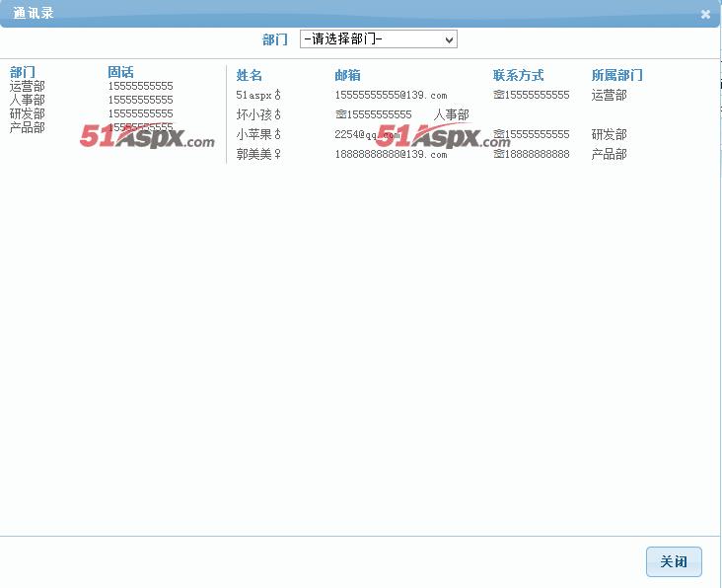Click 人事部 in the 坏小孩 row
Image resolution: width=722 pixels, height=588 pixels.
coord(451,114)
